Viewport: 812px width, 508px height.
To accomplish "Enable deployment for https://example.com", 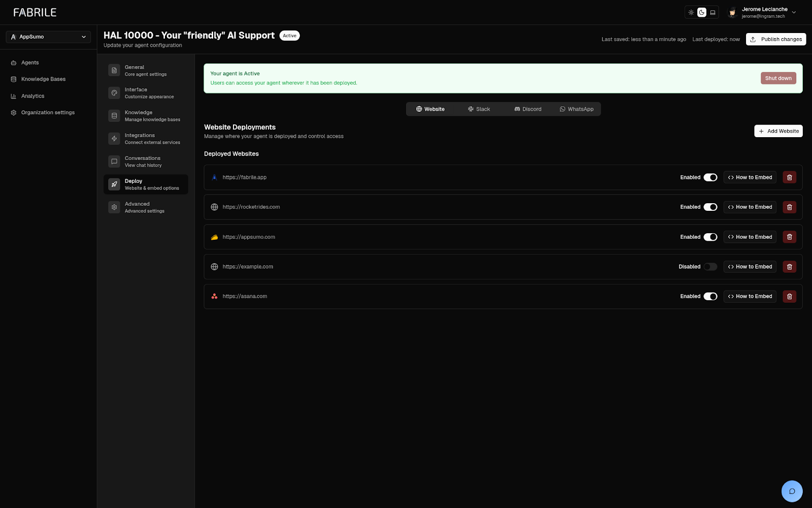I will 710,266.
